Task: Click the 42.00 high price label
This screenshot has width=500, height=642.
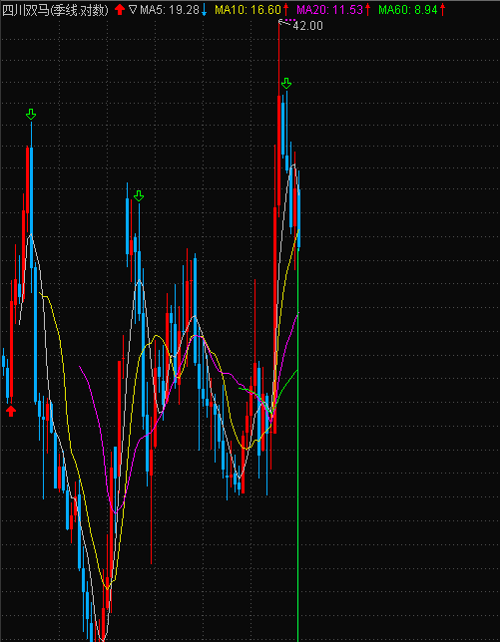Action: click(308, 26)
